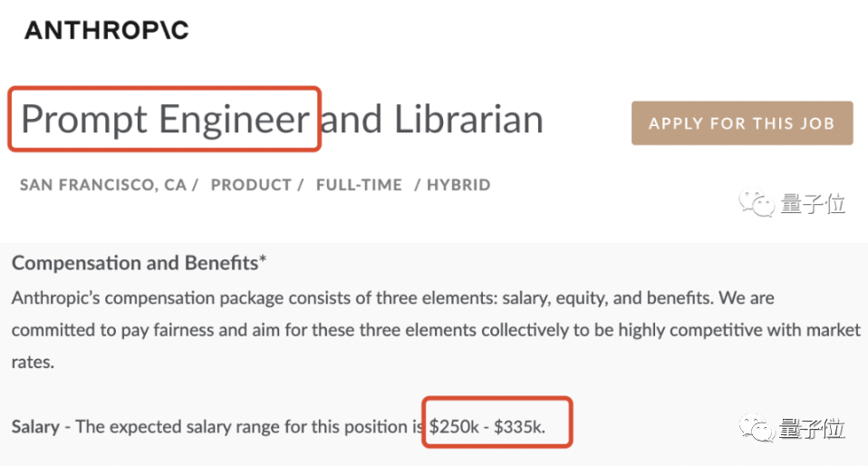Select the highlighted Prompt Engineer title text
This screenshot has height=466, width=868.
[x=165, y=119]
